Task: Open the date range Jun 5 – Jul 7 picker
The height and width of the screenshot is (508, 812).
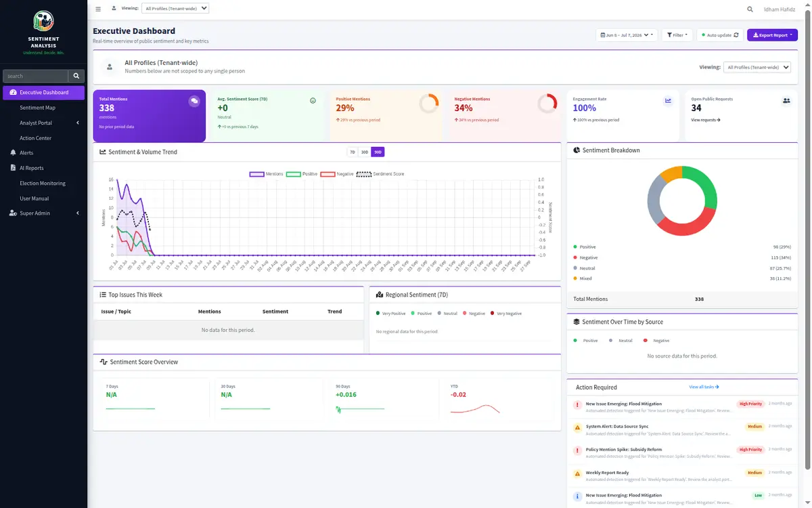Action: 627,35
